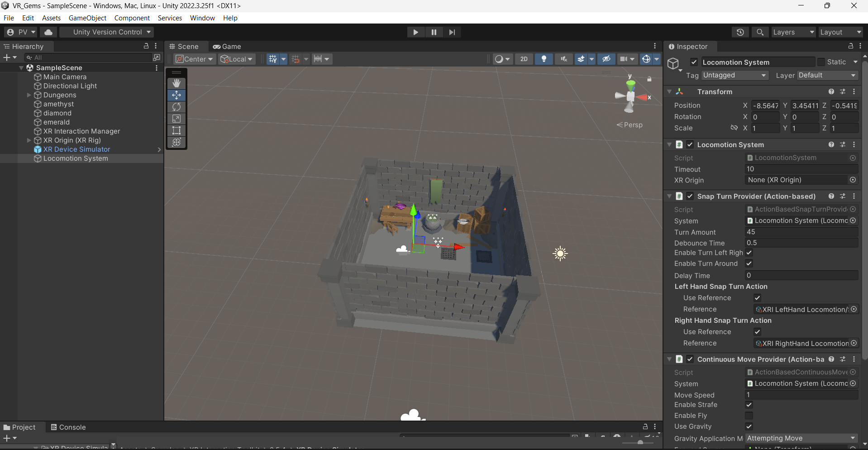Select the Scale tool
868x450 pixels.
coord(176,119)
